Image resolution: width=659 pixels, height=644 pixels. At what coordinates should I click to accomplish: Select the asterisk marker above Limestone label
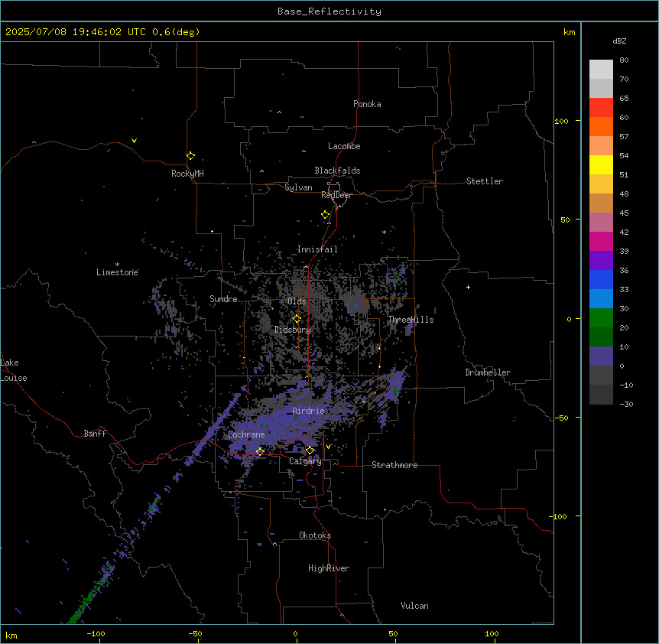[x=117, y=265]
